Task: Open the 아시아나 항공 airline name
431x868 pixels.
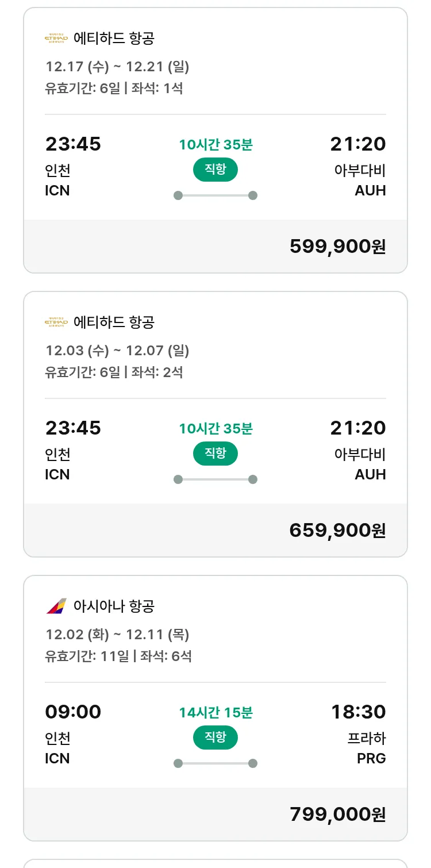Action: point(114,606)
